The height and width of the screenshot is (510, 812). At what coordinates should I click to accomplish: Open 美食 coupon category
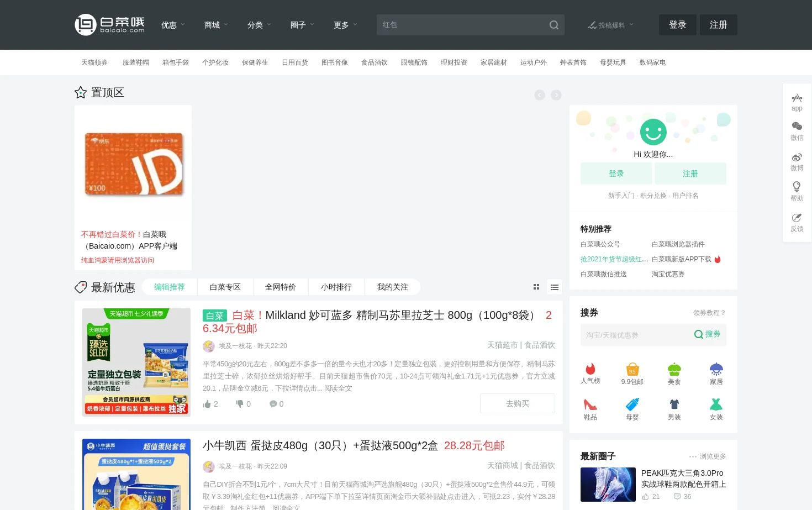point(674,374)
